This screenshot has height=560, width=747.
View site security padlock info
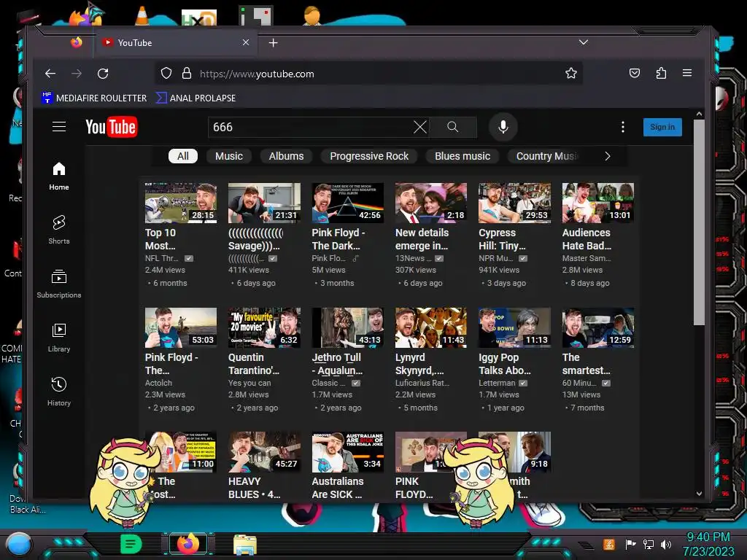pos(187,74)
